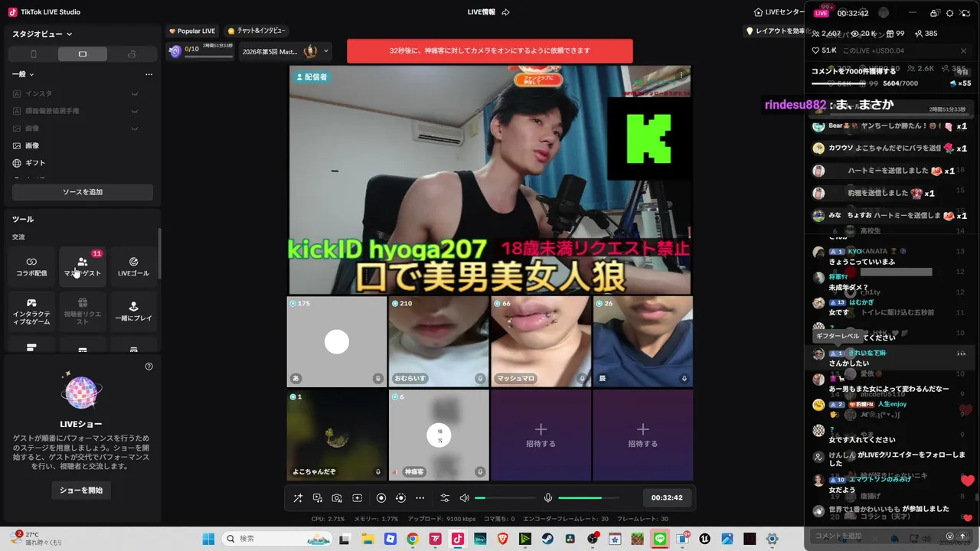
Task: Adjust the speaker volume slider
Action: click(505, 498)
